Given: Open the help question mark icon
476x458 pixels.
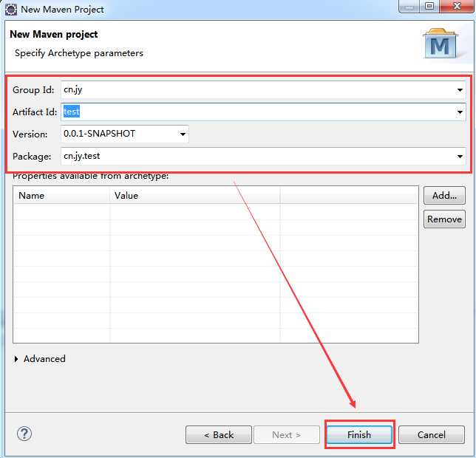Looking at the screenshot, I should pyautogui.click(x=24, y=434).
